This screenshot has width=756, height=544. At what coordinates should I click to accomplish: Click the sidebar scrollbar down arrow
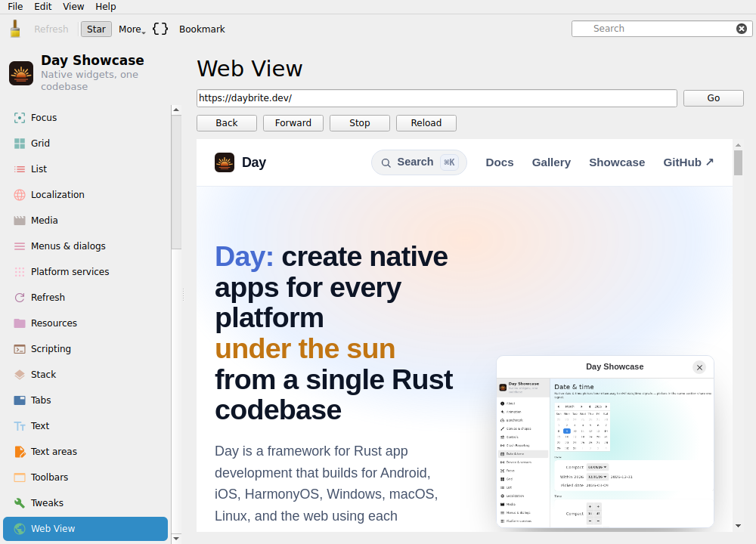click(x=176, y=539)
